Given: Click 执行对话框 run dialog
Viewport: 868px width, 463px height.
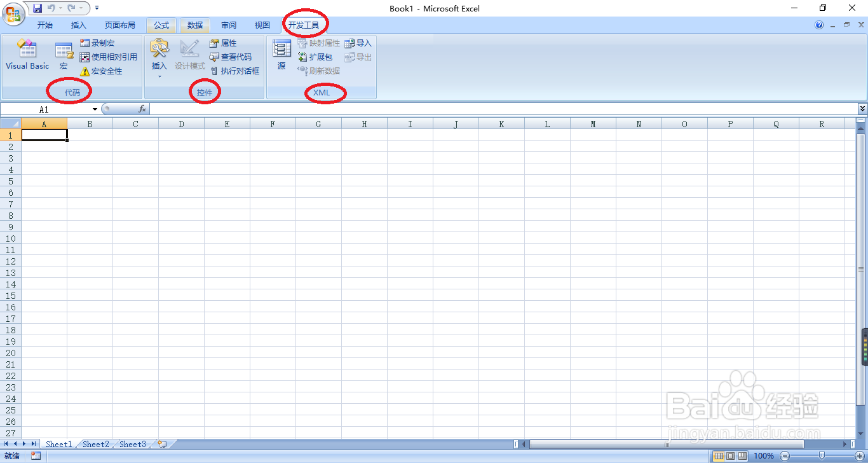Looking at the screenshot, I should tap(234, 71).
